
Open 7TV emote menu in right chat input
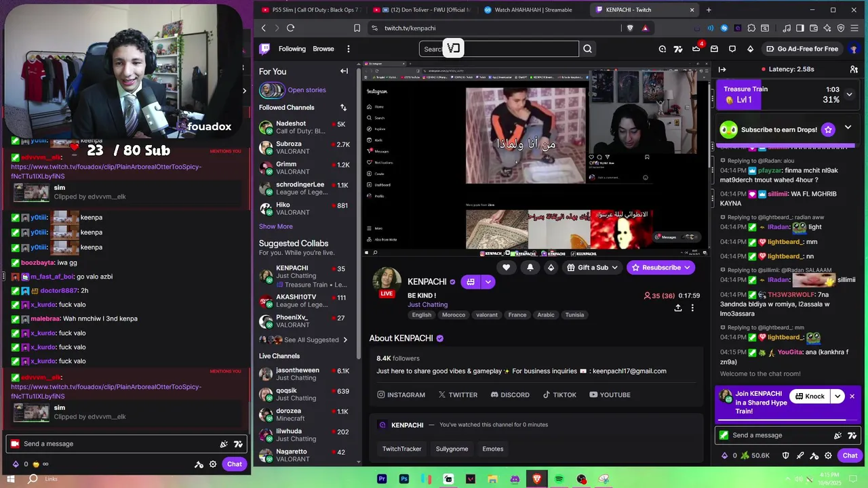click(852, 436)
